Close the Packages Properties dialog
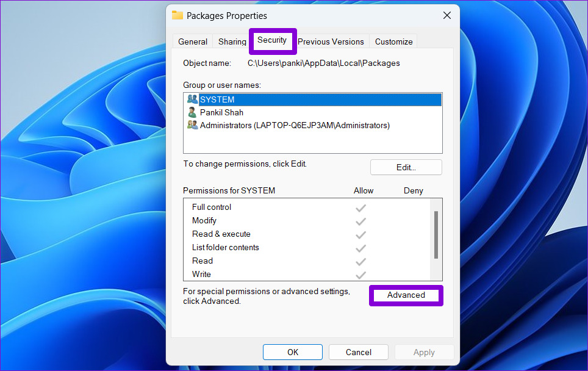588x371 pixels. coord(447,15)
